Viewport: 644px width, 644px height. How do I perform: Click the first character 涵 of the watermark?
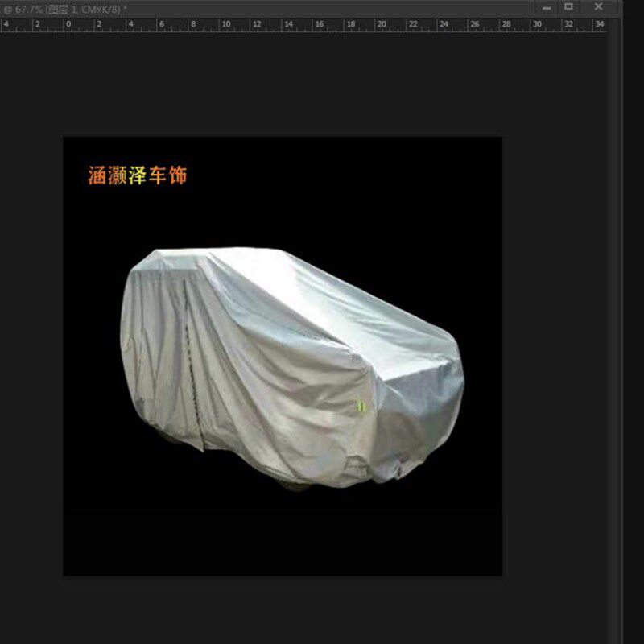tap(97, 175)
